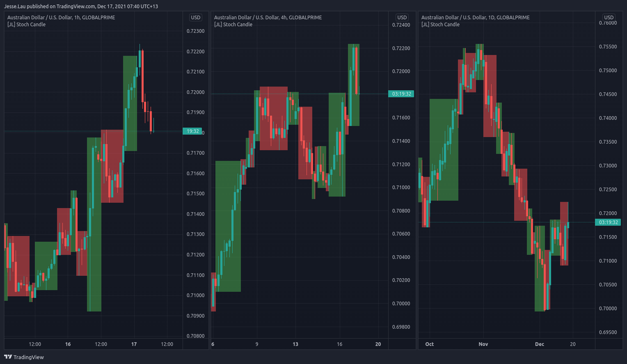The image size is (627, 364).
Task: Click the 6 date label on the 4h time axis
Action: click(213, 344)
